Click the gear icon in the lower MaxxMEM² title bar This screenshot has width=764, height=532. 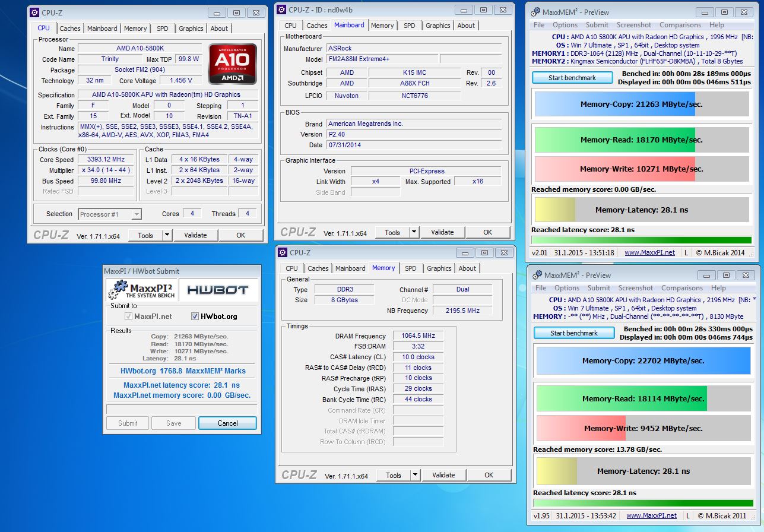[537, 275]
